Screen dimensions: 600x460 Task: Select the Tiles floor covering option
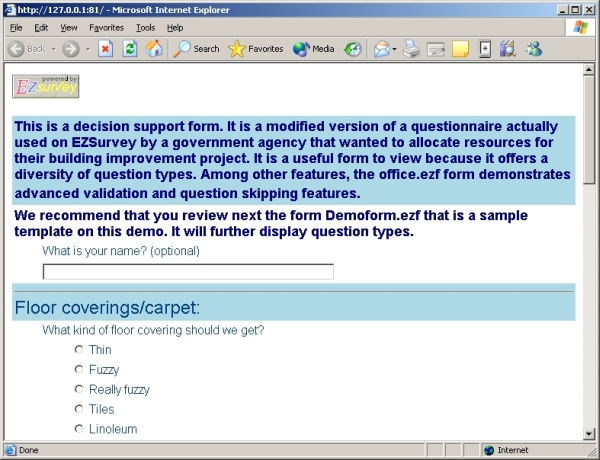point(79,409)
